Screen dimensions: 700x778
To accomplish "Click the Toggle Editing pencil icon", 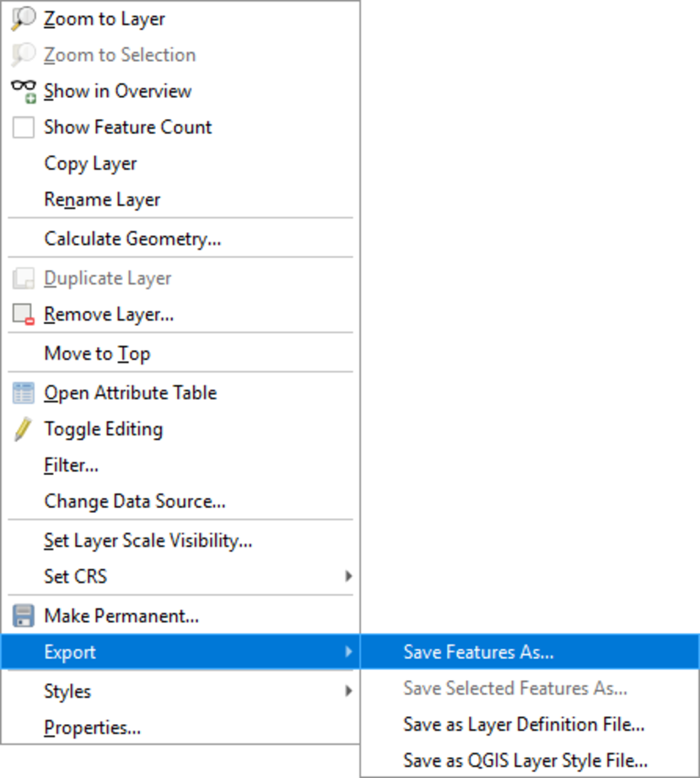I will click(x=23, y=430).
